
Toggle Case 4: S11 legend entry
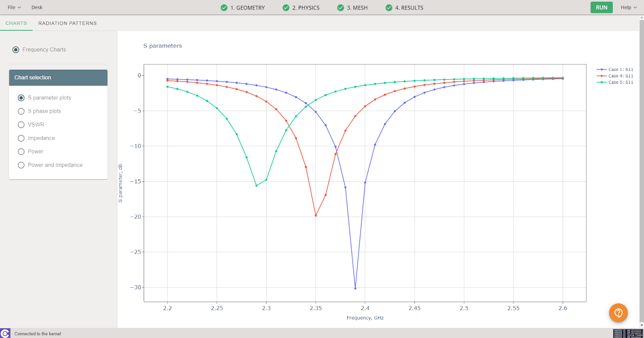point(615,76)
